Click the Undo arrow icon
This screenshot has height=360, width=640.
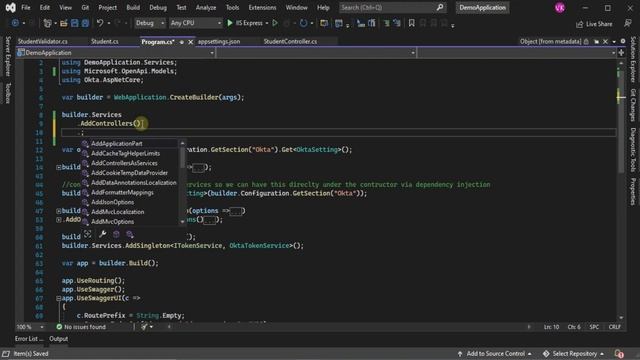[x=100, y=23]
